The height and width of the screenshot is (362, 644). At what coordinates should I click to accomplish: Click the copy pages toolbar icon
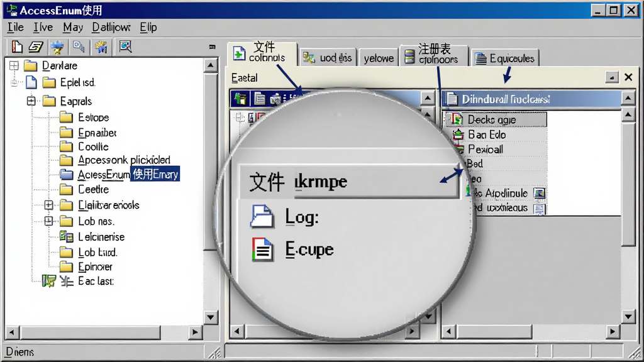[79, 47]
